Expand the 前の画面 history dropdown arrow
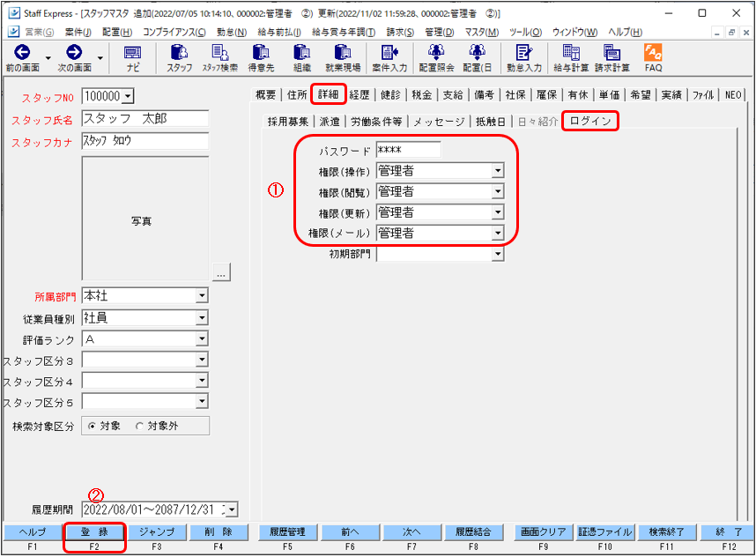This screenshot has height=557, width=756. (48, 58)
